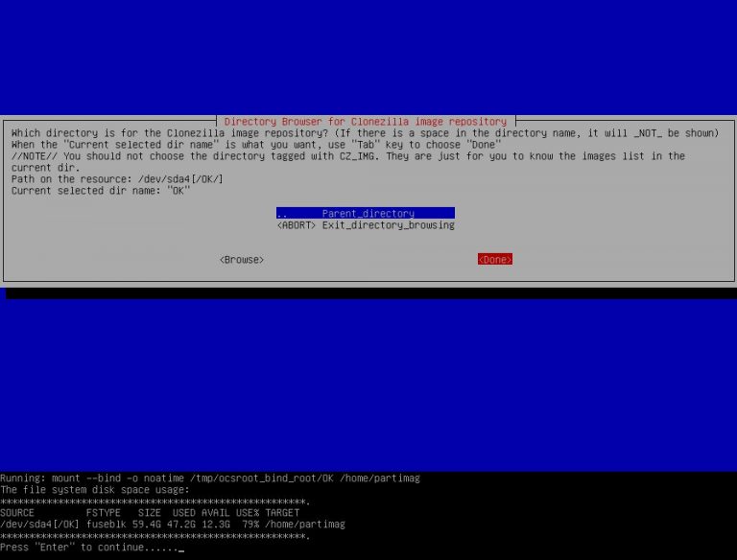Image resolution: width=737 pixels, height=560 pixels.
Task: Select the Parent_directory menu entry
Action: point(365,213)
